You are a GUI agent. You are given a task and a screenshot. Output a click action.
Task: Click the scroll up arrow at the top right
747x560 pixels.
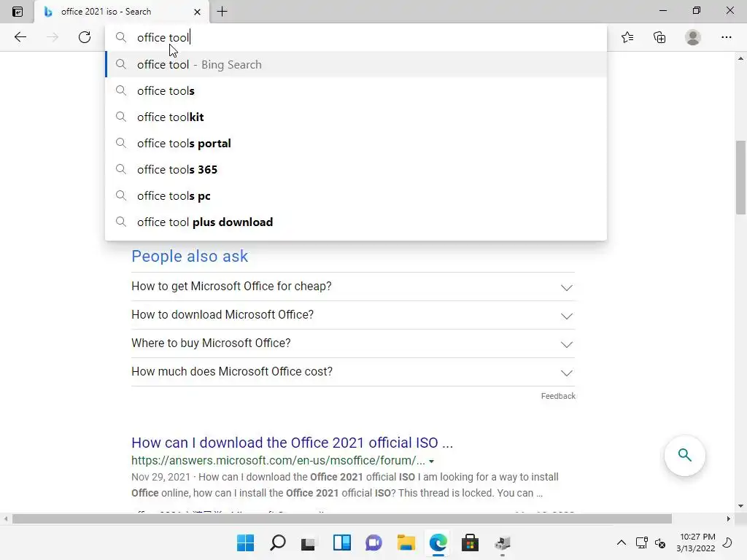point(740,59)
